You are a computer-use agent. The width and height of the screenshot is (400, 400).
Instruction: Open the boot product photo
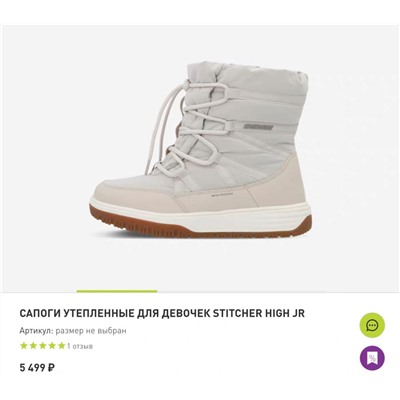pos(200,150)
